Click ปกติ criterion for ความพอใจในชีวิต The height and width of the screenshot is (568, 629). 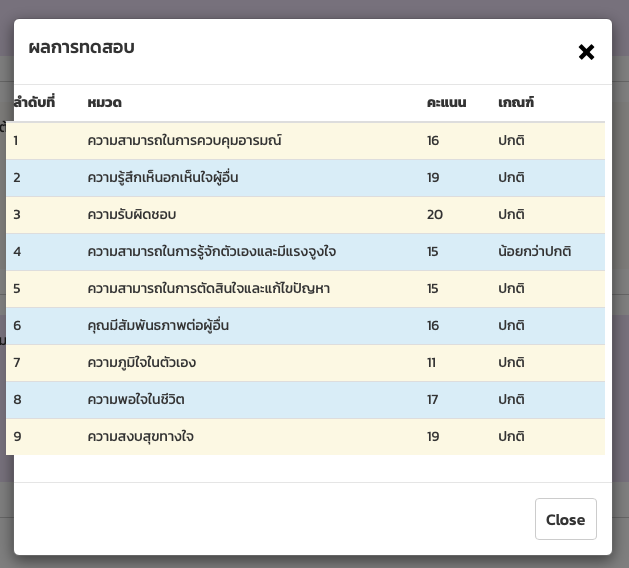coord(511,399)
